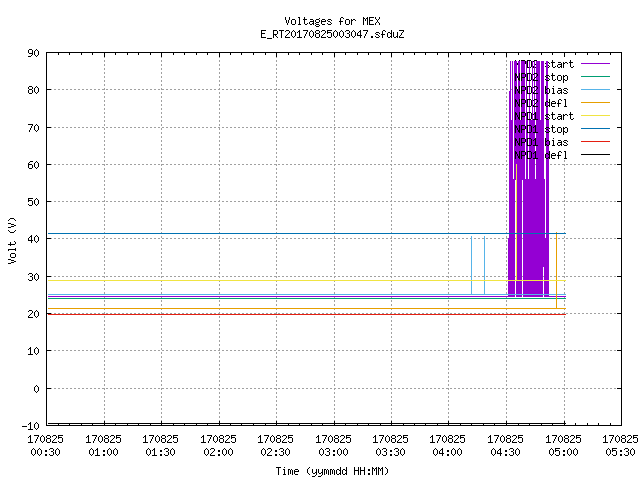Click the y-axis tick label 60

[x=33, y=165]
